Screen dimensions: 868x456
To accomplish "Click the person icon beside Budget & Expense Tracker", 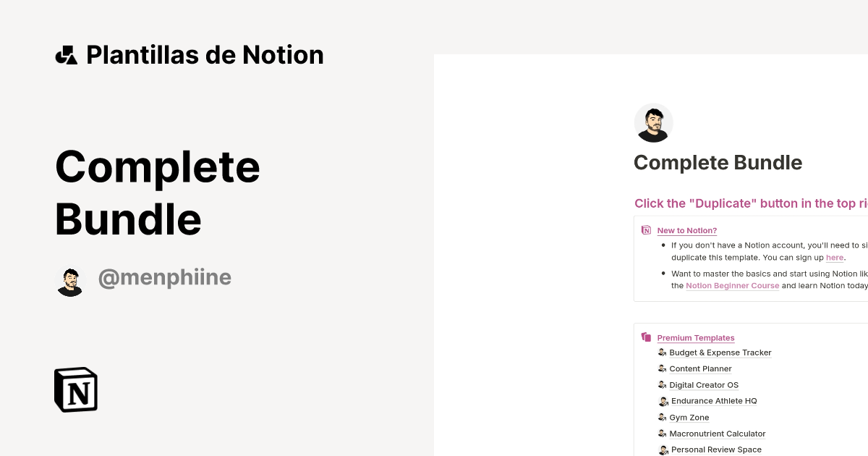I will [663, 352].
